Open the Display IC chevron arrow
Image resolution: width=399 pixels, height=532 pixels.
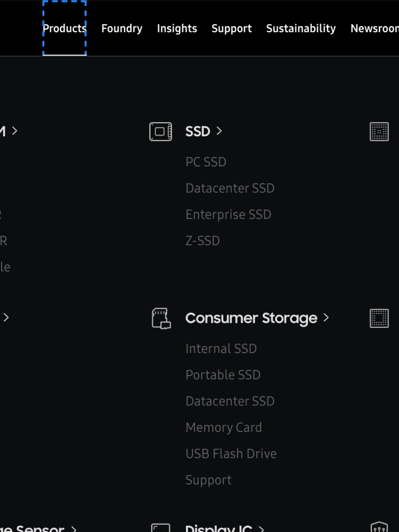pos(262,529)
